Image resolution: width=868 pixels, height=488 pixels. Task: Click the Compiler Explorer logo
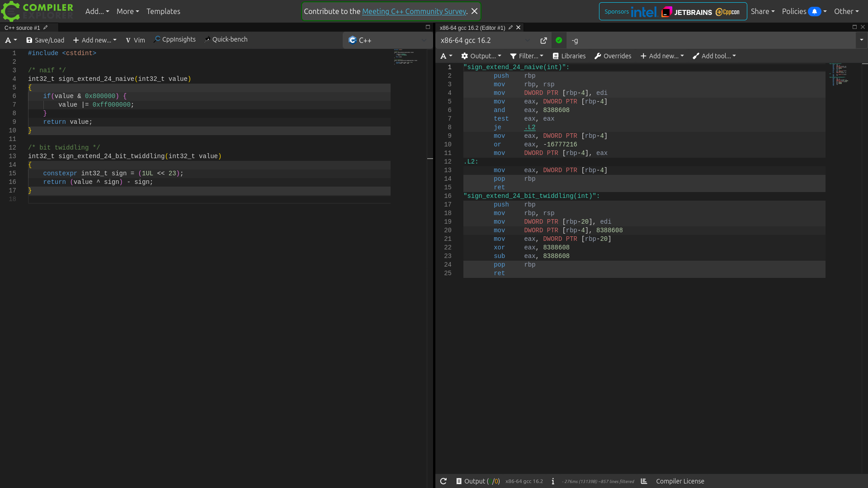click(37, 11)
